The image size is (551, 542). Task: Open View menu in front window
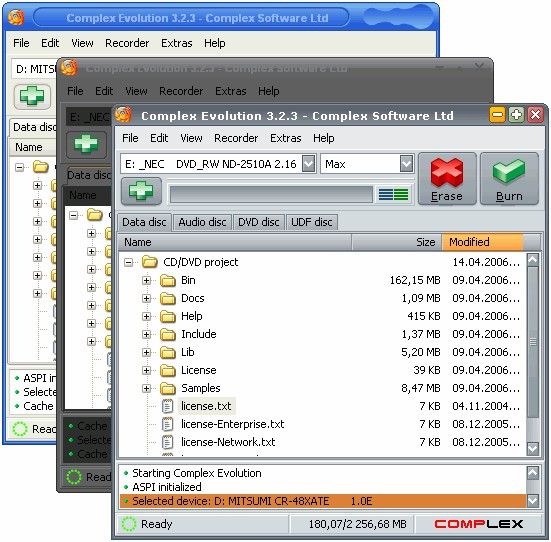click(x=191, y=138)
